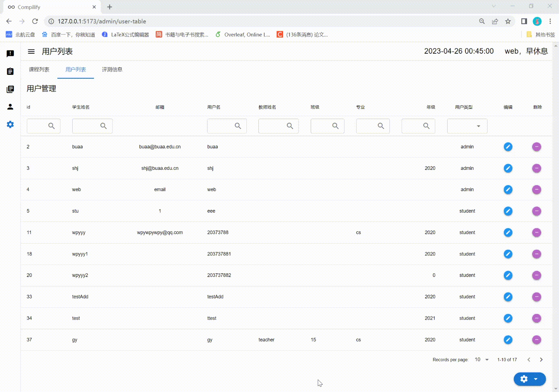Switch to 评测信息 tab

(x=112, y=69)
